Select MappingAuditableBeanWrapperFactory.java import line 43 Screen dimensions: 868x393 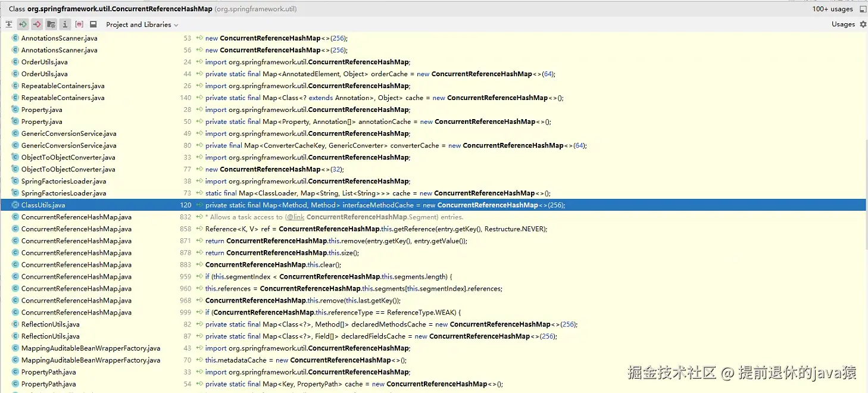point(433,348)
